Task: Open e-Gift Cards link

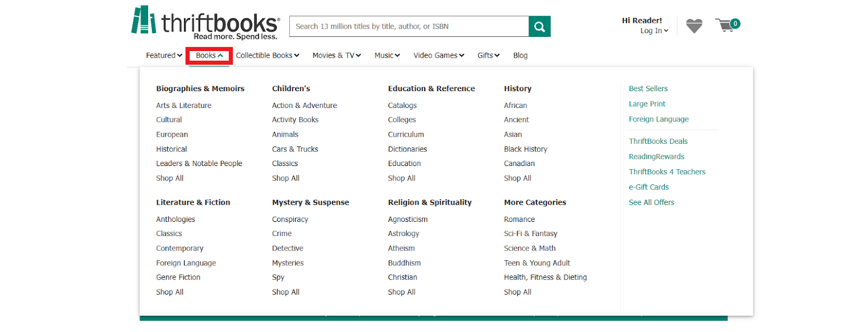Action: pos(649,187)
